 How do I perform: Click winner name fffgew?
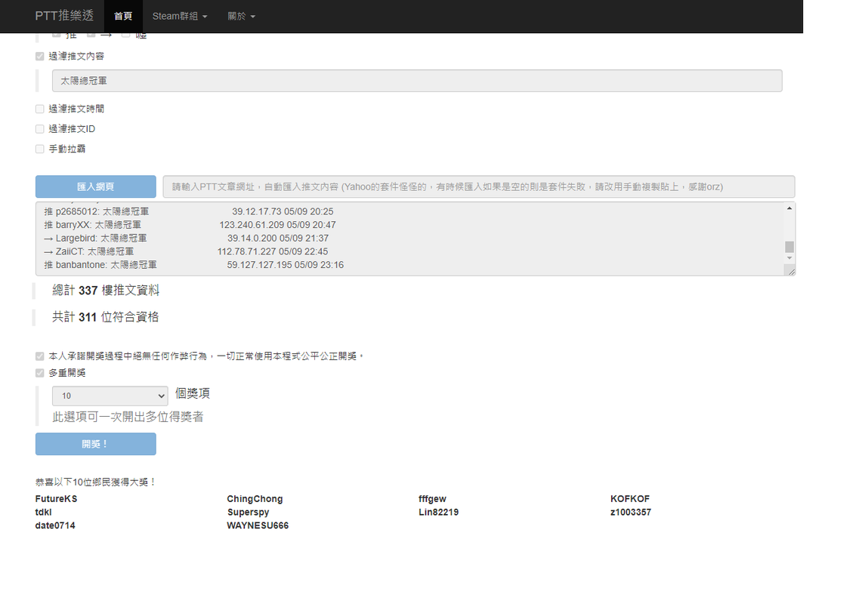point(432,499)
